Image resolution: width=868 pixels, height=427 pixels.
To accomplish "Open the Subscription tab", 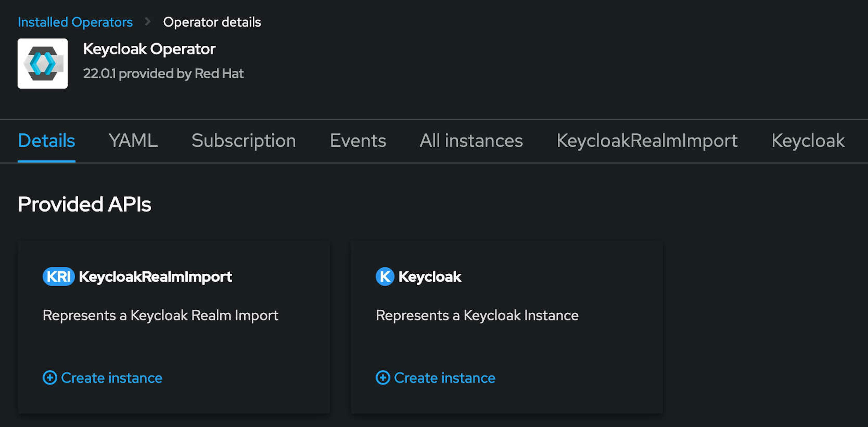I will click(x=244, y=140).
